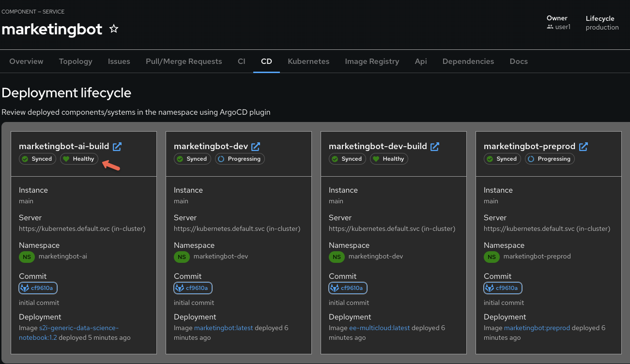
Task: Go to the Image Registry tab
Action: tap(372, 61)
